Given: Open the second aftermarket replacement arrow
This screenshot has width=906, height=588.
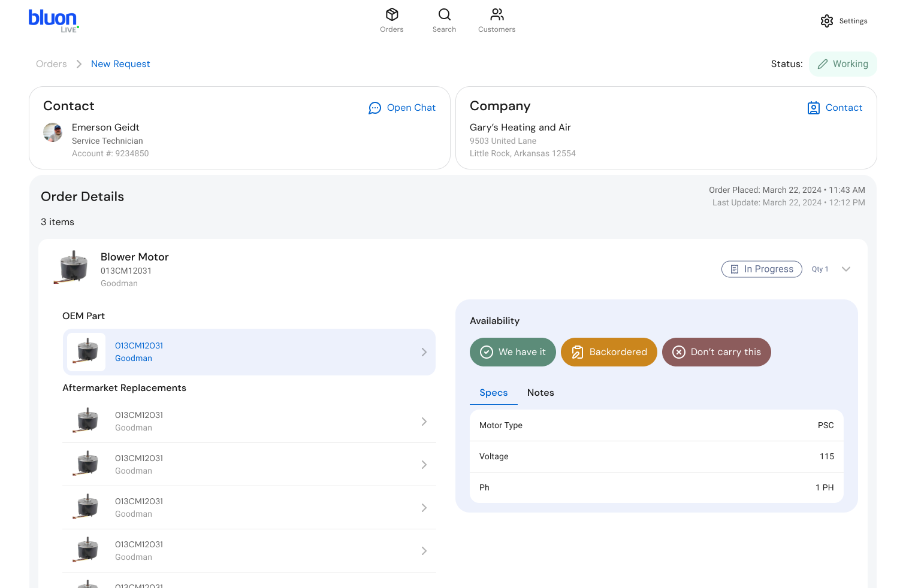Looking at the screenshot, I should 424,465.
